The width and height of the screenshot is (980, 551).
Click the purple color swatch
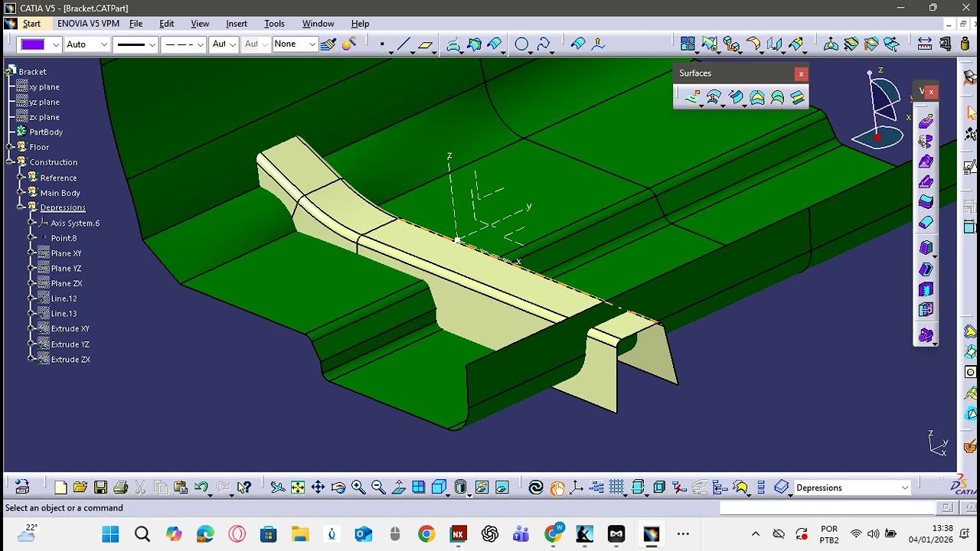click(33, 44)
